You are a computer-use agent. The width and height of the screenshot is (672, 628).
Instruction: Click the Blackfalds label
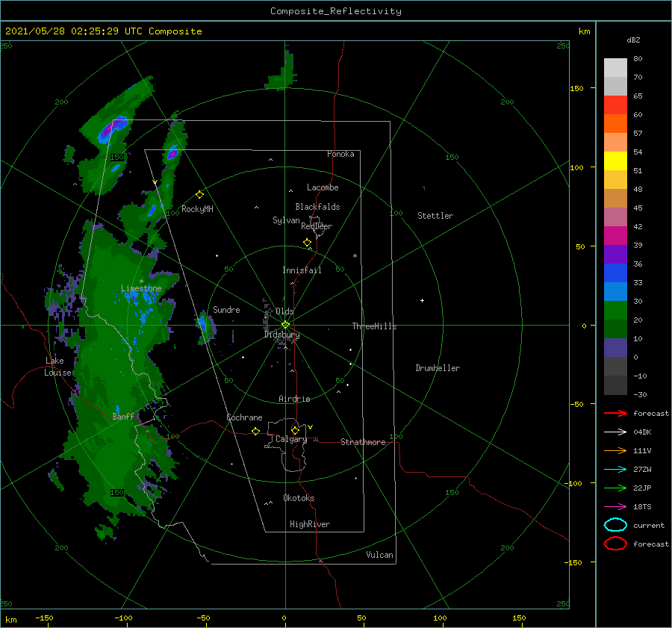coord(317,207)
